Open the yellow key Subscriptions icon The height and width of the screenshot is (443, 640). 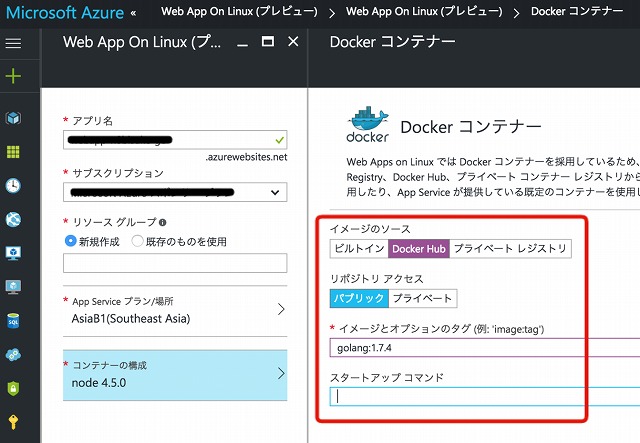[x=13, y=422]
